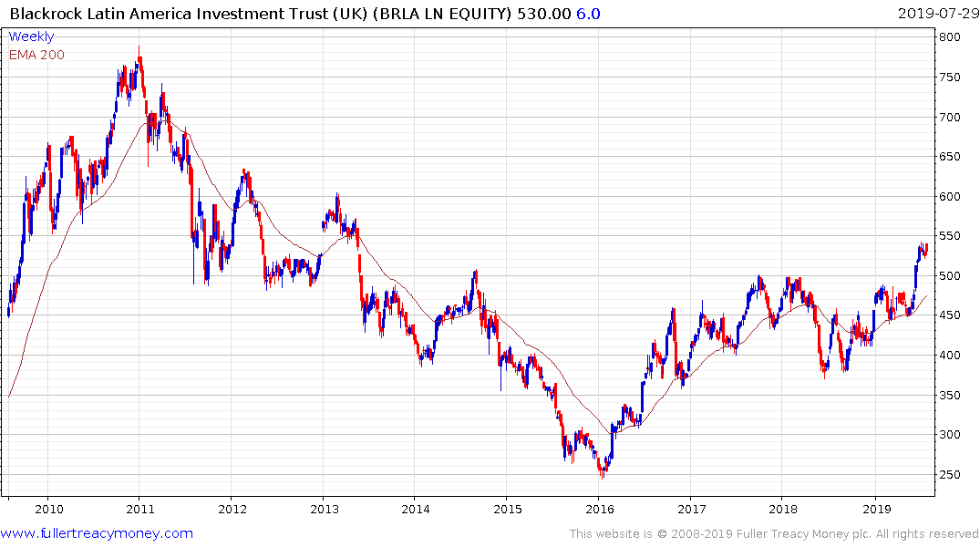This screenshot has height=547, width=980.
Task: Click the 550 price axis label
Action: point(950,236)
